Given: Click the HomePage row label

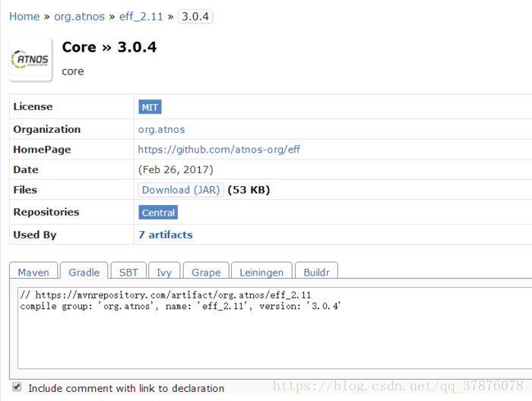Looking at the screenshot, I should click(42, 150).
